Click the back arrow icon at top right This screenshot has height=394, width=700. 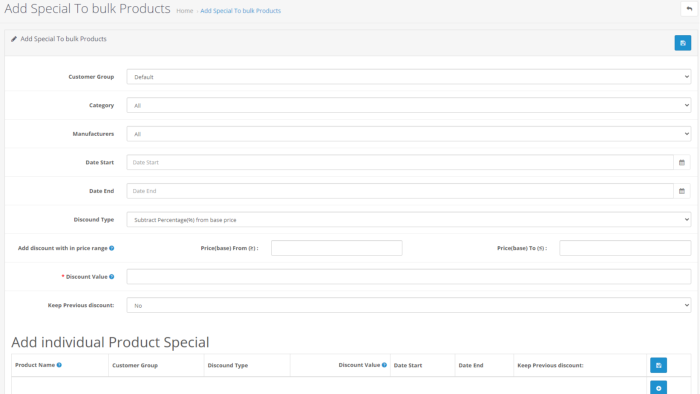pyautogui.click(x=689, y=9)
